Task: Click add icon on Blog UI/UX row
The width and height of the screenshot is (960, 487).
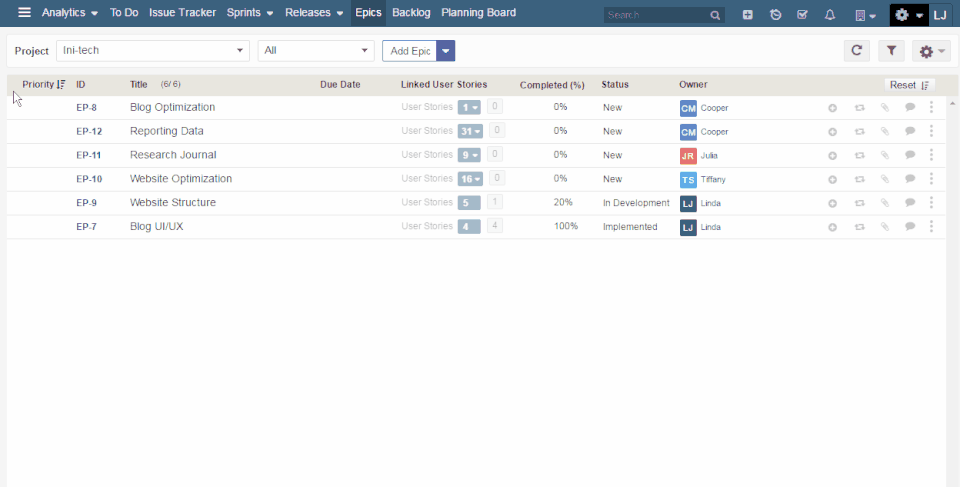Action: click(832, 227)
